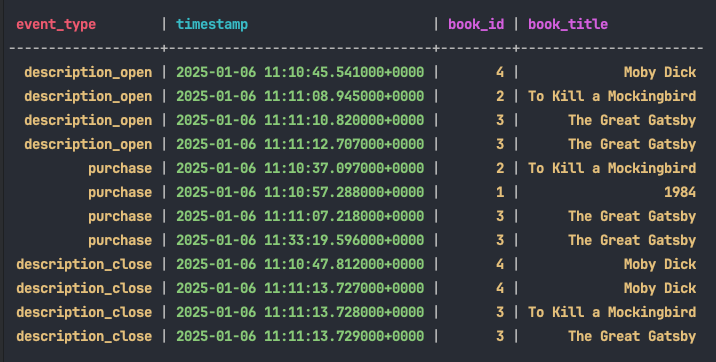Click the book_title column header
716x362 pixels.
click(x=568, y=24)
